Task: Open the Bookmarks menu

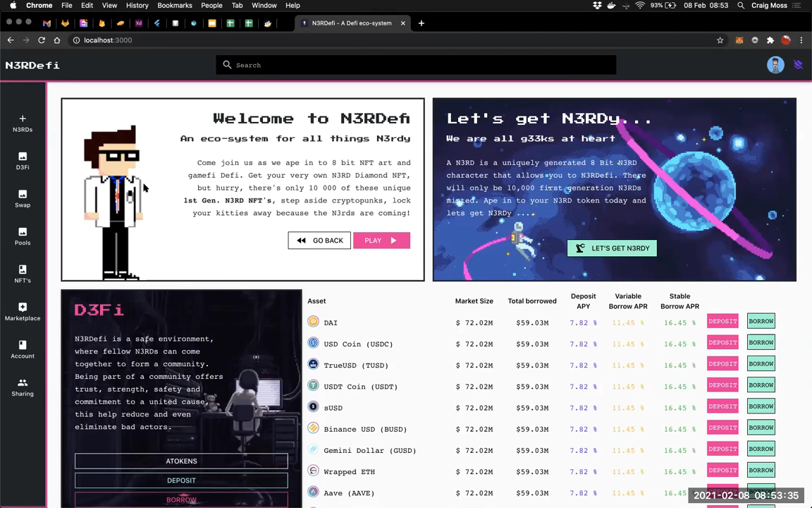Action: pyautogui.click(x=175, y=5)
